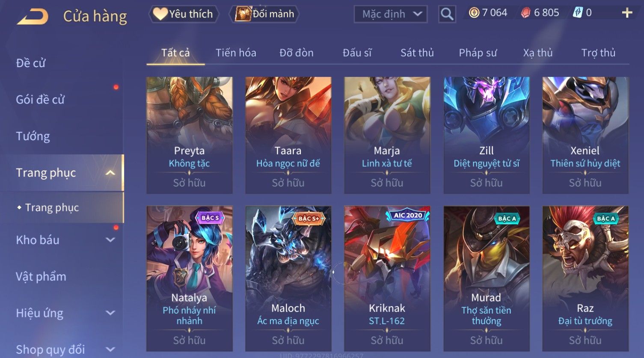The width and height of the screenshot is (644, 358).
Task: Open the Tướng sidebar menu
Action: coord(33,136)
